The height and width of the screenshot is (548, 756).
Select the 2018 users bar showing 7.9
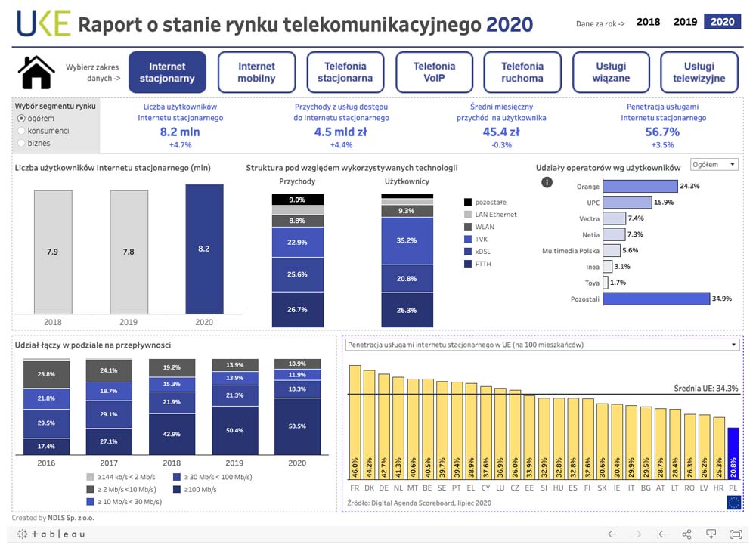pos(53,252)
